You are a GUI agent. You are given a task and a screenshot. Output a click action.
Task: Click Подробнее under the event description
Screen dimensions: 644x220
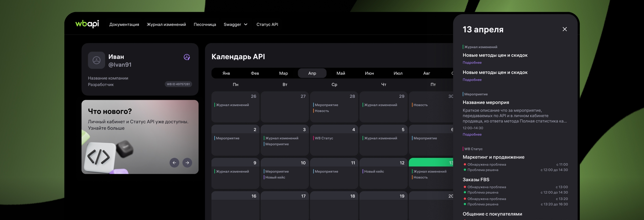[472, 134]
